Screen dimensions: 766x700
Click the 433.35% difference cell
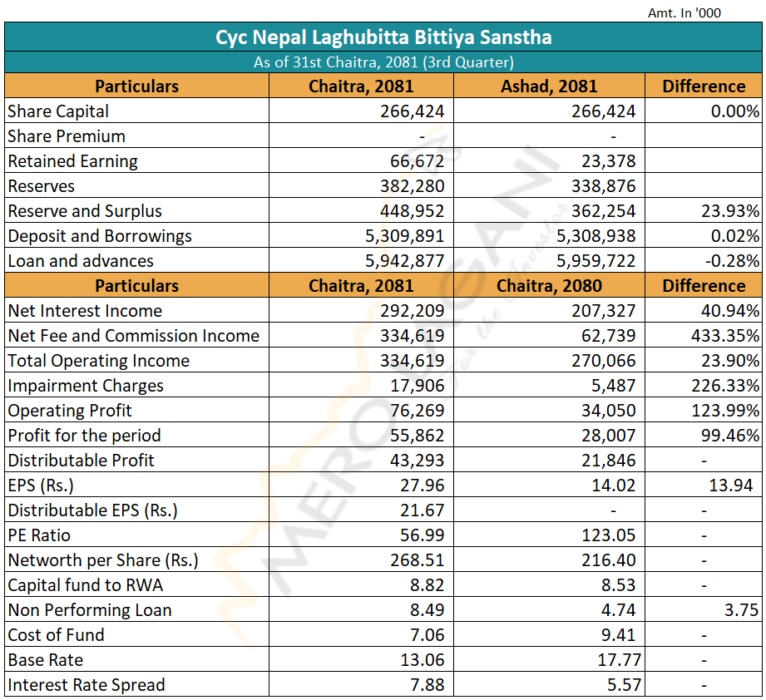[725, 336]
